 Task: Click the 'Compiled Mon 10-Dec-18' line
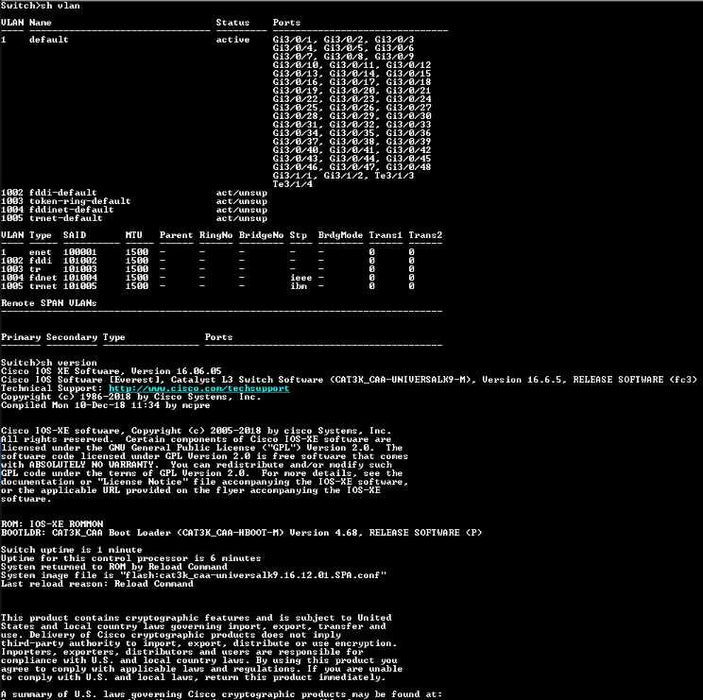[x=105, y=405]
